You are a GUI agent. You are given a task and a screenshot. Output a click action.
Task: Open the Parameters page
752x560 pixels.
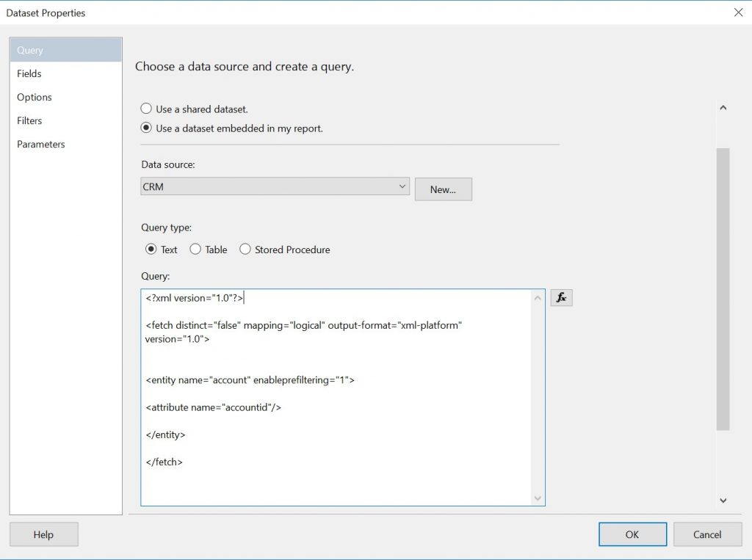(40, 144)
